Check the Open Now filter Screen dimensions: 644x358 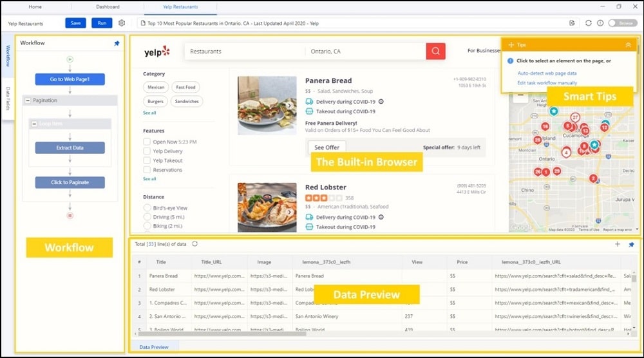pyautogui.click(x=147, y=142)
